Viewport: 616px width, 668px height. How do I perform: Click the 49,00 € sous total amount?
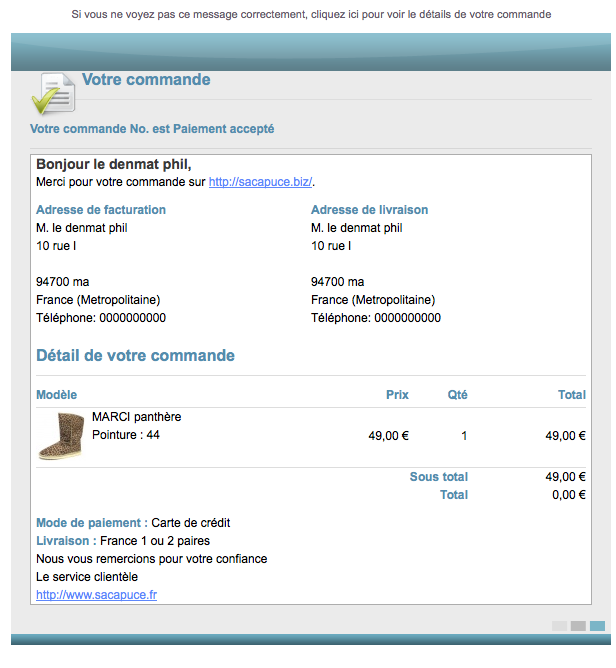click(x=565, y=477)
